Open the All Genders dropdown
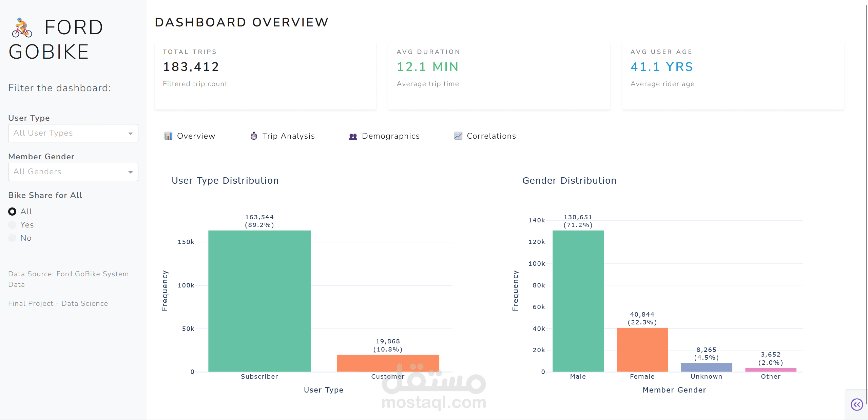The height and width of the screenshot is (420, 868). pos(68,172)
